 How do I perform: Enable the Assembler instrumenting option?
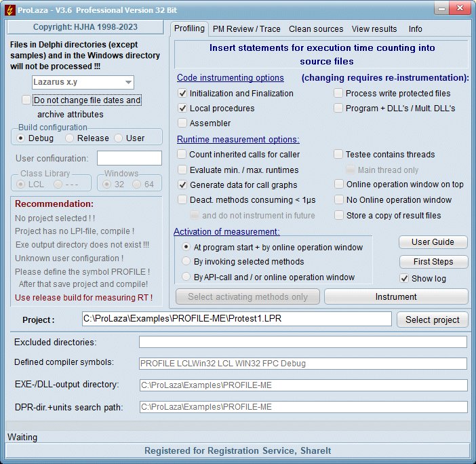pos(182,123)
